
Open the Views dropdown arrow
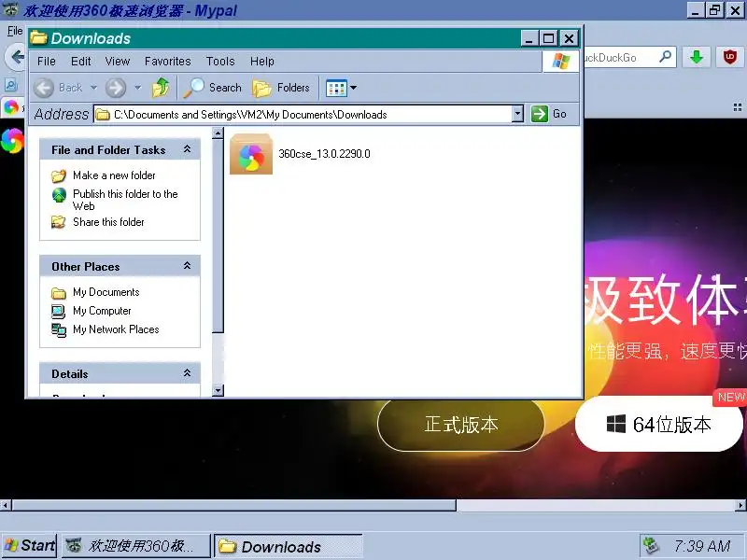coord(354,88)
